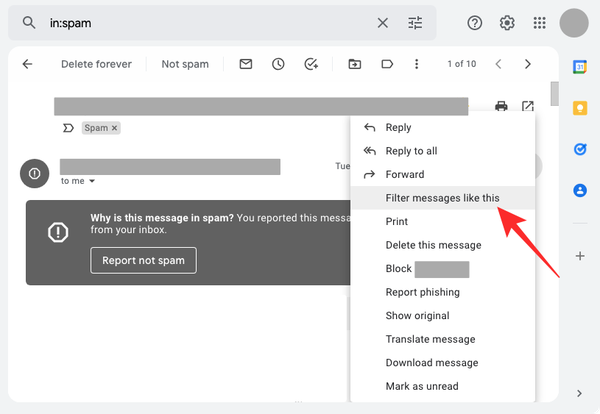This screenshot has width=600, height=414.
Task: Click the search magnifier icon
Action: (x=29, y=23)
